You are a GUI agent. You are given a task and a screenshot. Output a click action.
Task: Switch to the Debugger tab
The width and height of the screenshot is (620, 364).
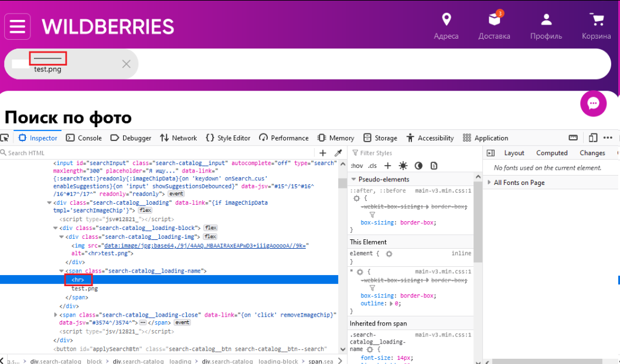131,138
